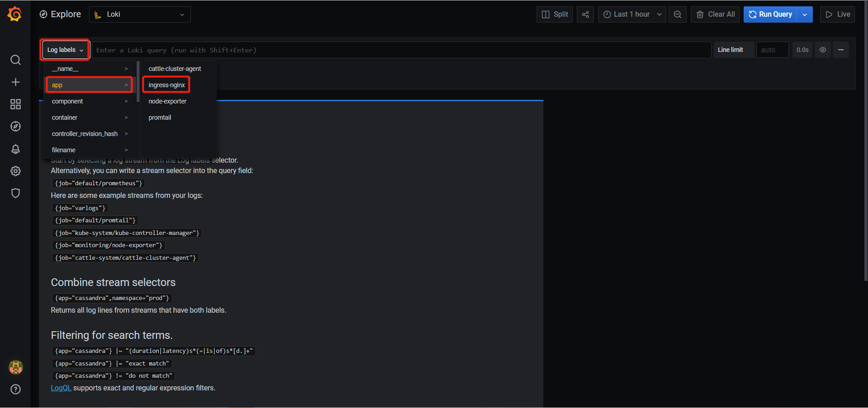Click the Combine stream selectors heading

tap(113, 282)
